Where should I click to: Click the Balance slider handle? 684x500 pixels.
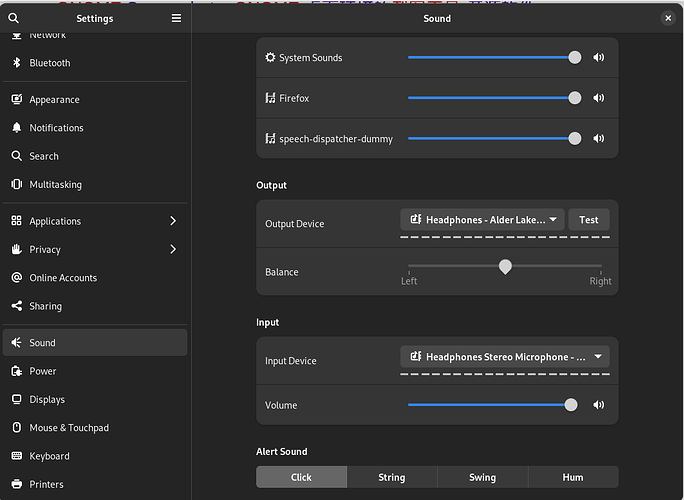click(x=505, y=266)
